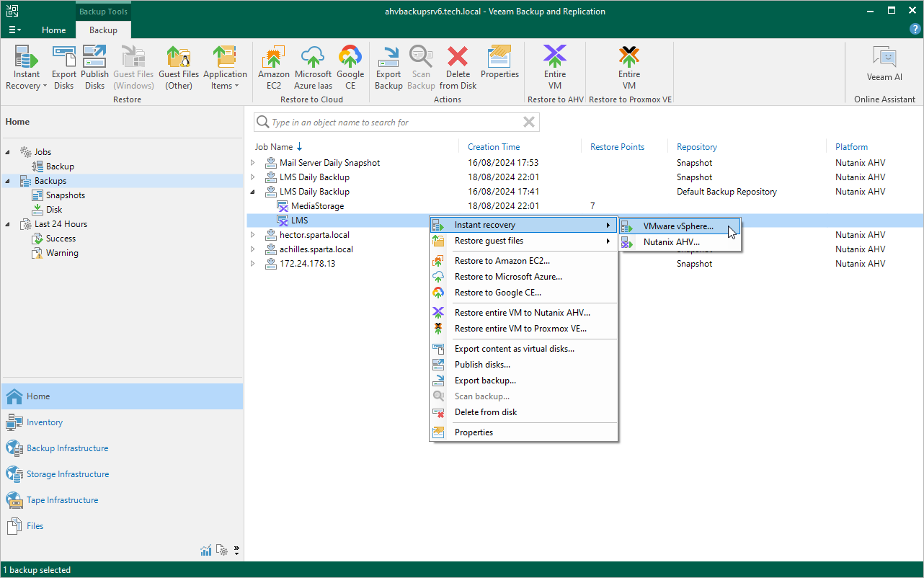This screenshot has width=924, height=578.
Task: Select Restore entire VM to Nutanix AHV...
Action: click(524, 313)
